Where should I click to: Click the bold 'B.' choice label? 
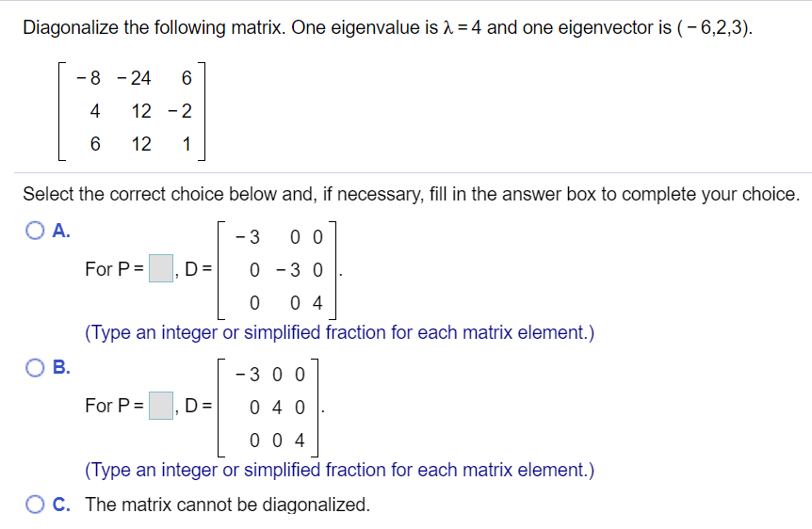(61, 367)
